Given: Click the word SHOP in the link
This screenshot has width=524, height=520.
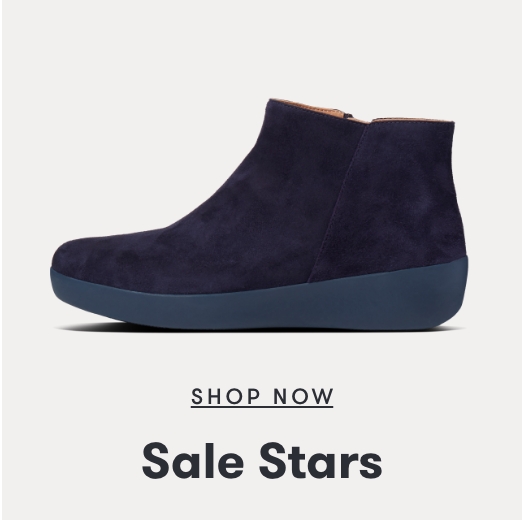Looking at the screenshot, I should [x=225, y=396].
